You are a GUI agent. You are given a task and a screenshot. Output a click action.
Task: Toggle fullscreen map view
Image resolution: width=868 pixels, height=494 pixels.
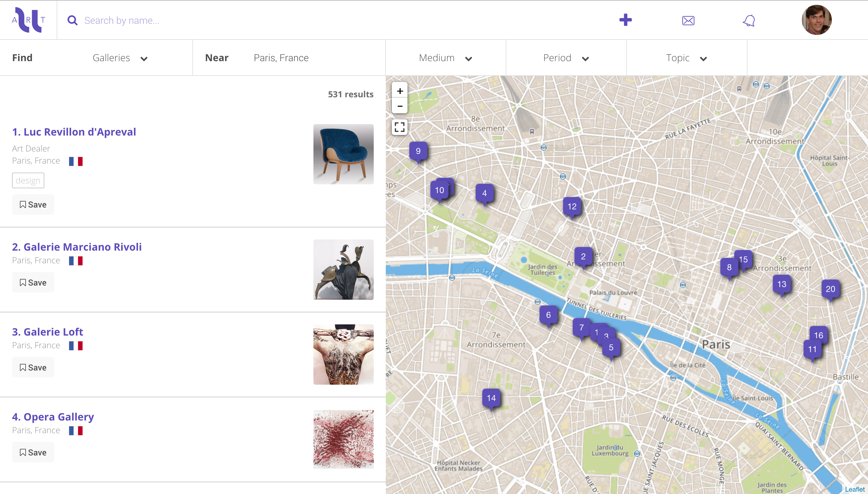[400, 127]
